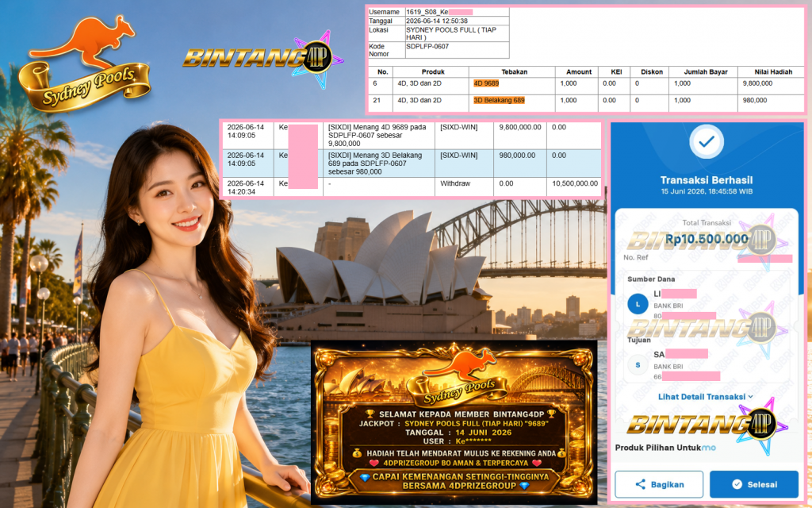
Task: Click the 10,500,000.00 withdraw amount
Action: (x=575, y=183)
